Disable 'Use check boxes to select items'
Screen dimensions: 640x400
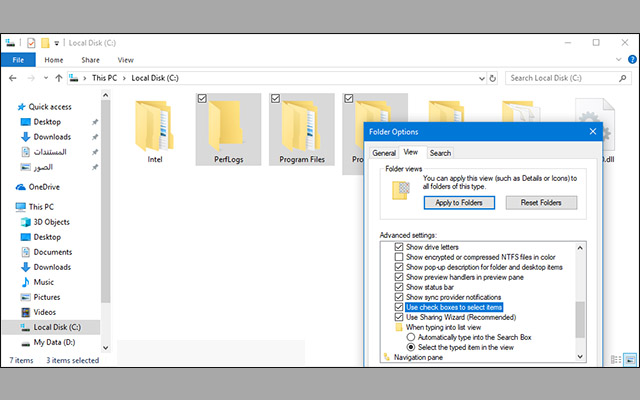point(400,307)
